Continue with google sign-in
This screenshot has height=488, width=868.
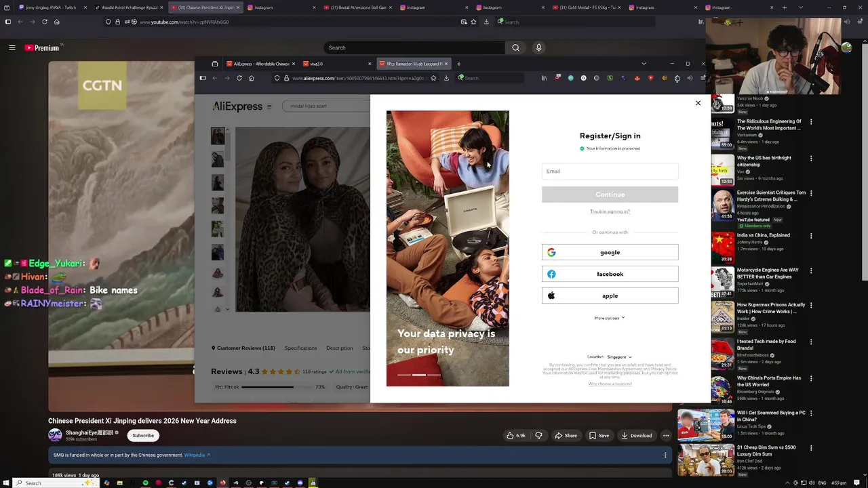610,252
